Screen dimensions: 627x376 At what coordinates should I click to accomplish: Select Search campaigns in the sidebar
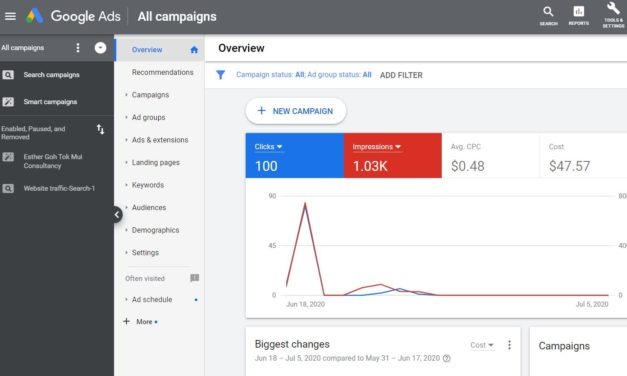click(51, 75)
